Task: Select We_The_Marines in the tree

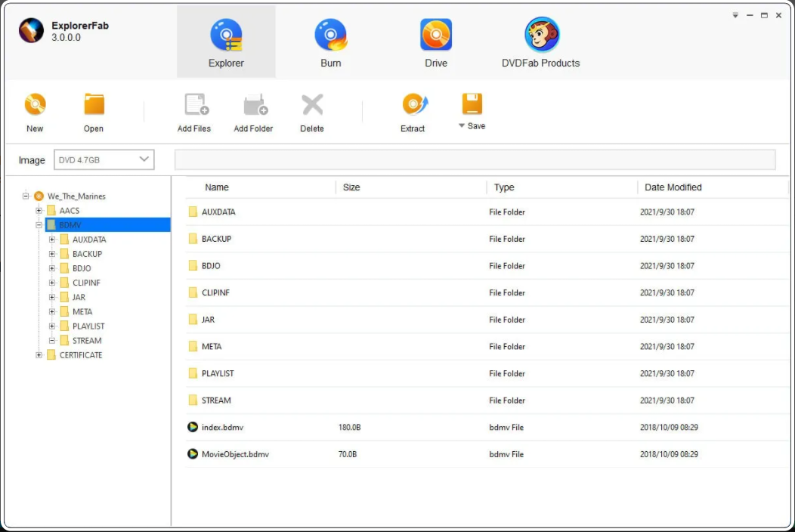Action: click(x=76, y=196)
